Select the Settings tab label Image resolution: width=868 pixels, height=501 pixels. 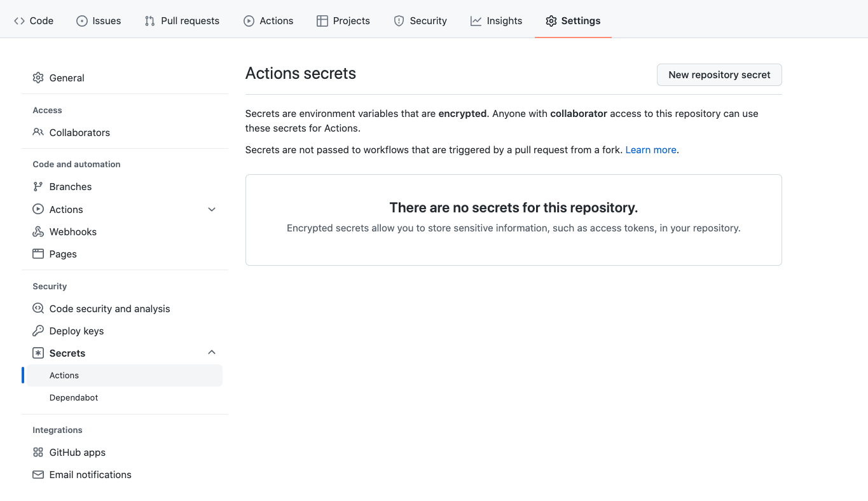tap(581, 21)
